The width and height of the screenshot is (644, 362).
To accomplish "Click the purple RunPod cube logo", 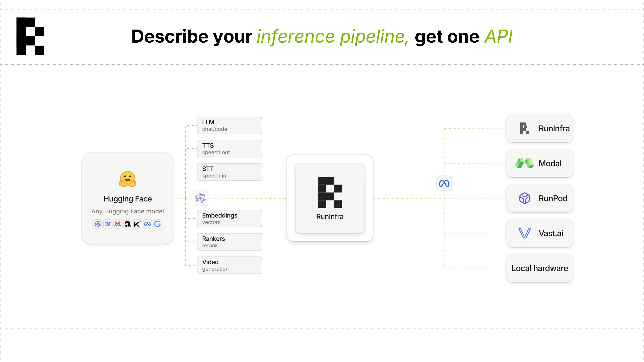I will tap(525, 198).
